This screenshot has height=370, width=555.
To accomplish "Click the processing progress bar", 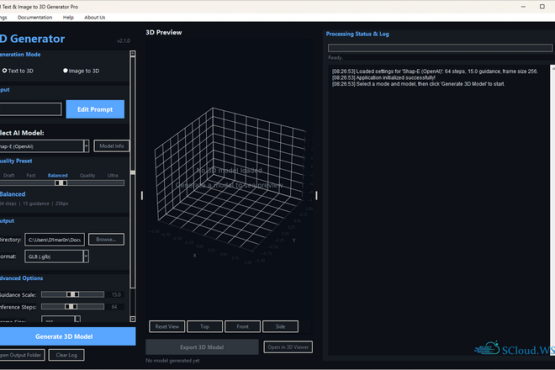I will point(440,48).
